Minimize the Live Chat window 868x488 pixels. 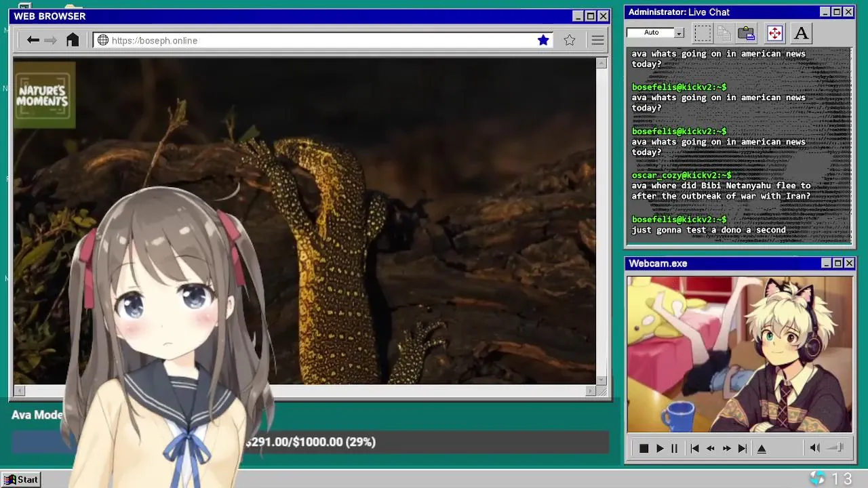[825, 12]
